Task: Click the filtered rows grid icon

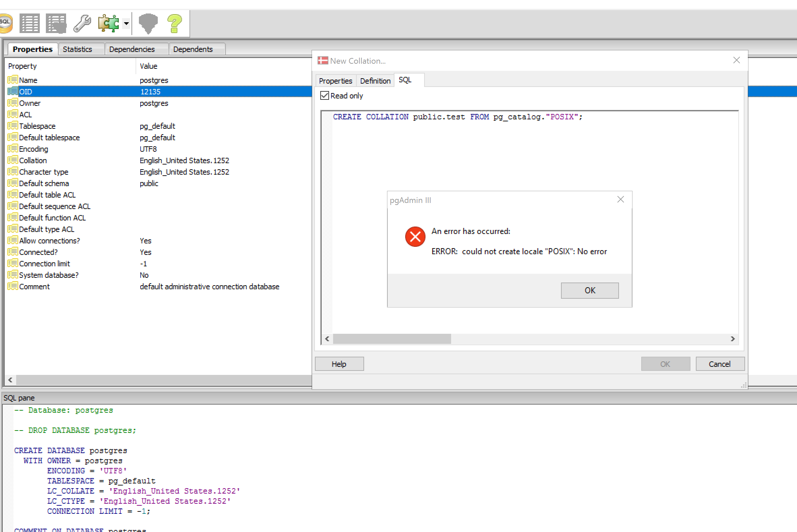Action: point(56,23)
